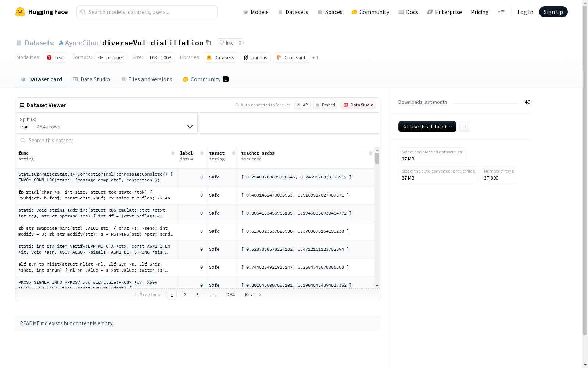Viewport: 588px width, 368px height.
Task: Select the elf_sym_to_nlist function cell
Action: pos(96,267)
